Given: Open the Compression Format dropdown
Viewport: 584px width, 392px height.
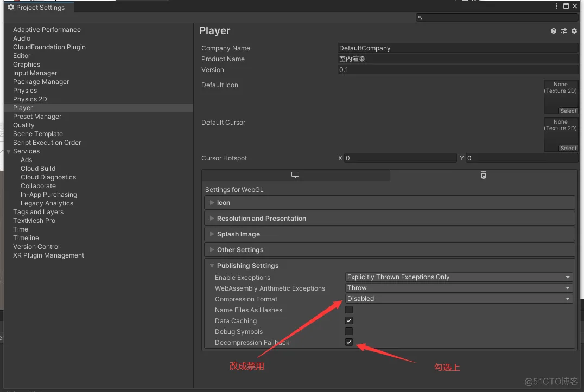Looking at the screenshot, I should [x=459, y=299].
